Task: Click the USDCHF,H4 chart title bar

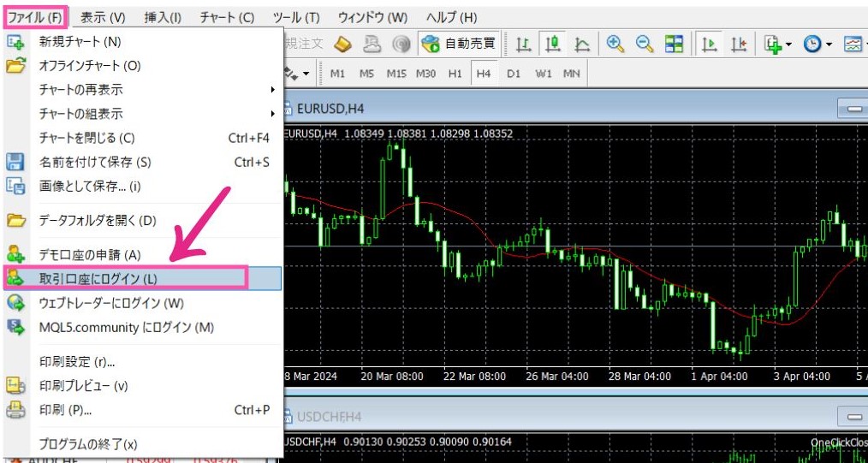Action: pos(576,416)
